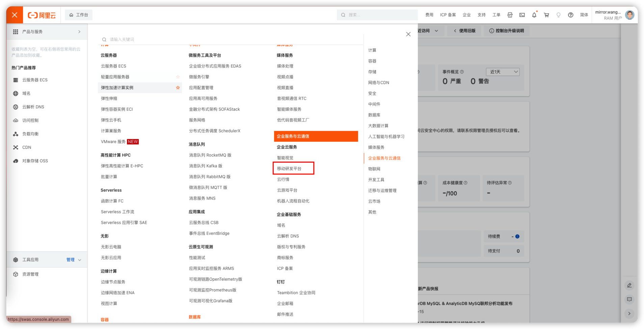This screenshot has height=329, width=644.
Task: Click the 资源管理 cube icon
Action: (16, 274)
